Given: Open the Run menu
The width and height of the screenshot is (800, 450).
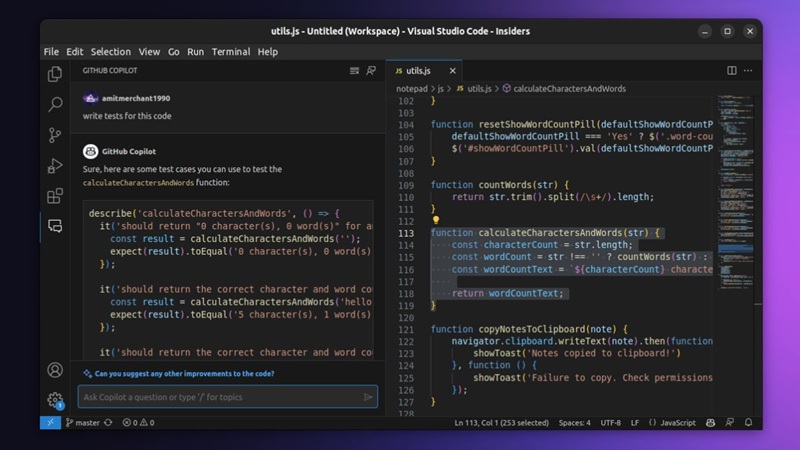Looking at the screenshot, I should [x=195, y=52].
